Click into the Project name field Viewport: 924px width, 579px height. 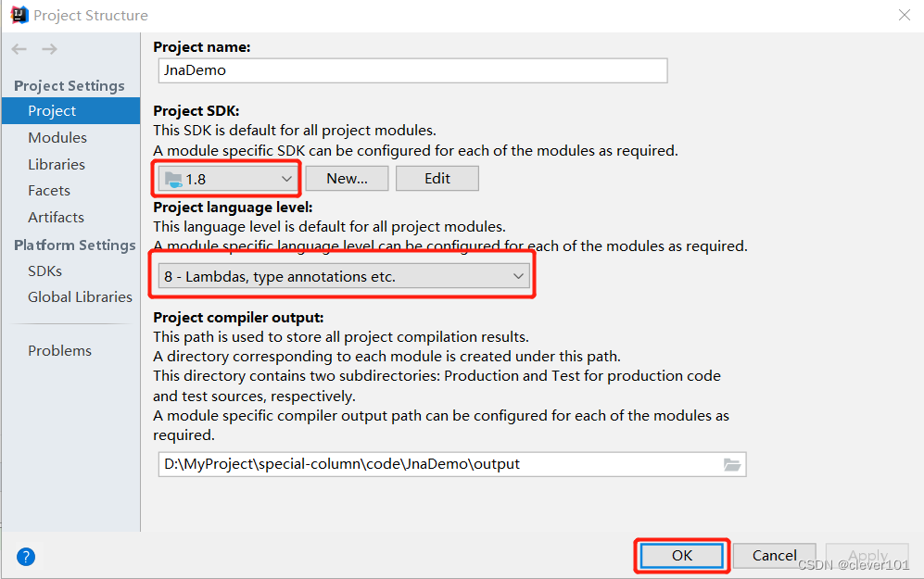[x=412, y=70]
